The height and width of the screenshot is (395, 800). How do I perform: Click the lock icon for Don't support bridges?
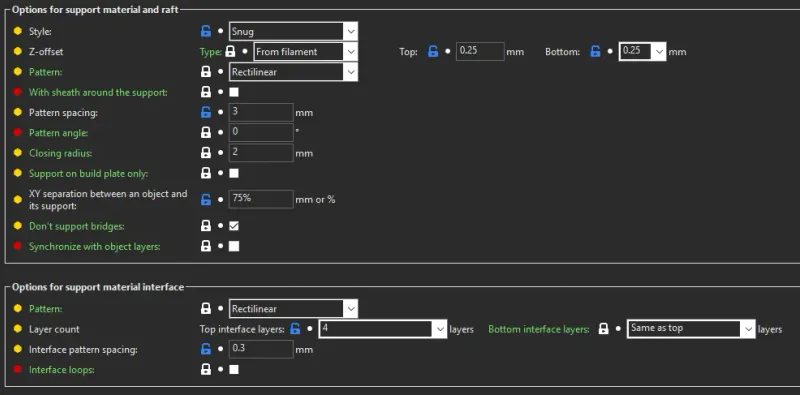point(206,226)
